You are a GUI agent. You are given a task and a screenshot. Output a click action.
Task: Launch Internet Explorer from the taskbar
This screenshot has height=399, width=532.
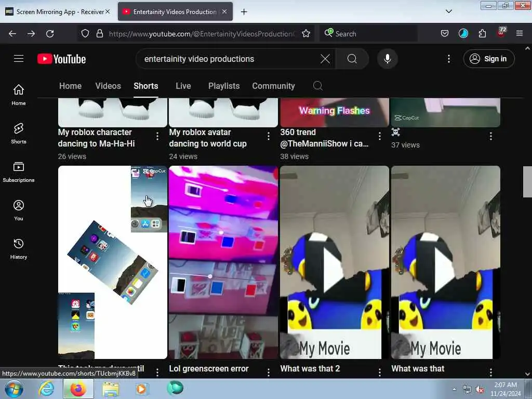tap(46, 389)
